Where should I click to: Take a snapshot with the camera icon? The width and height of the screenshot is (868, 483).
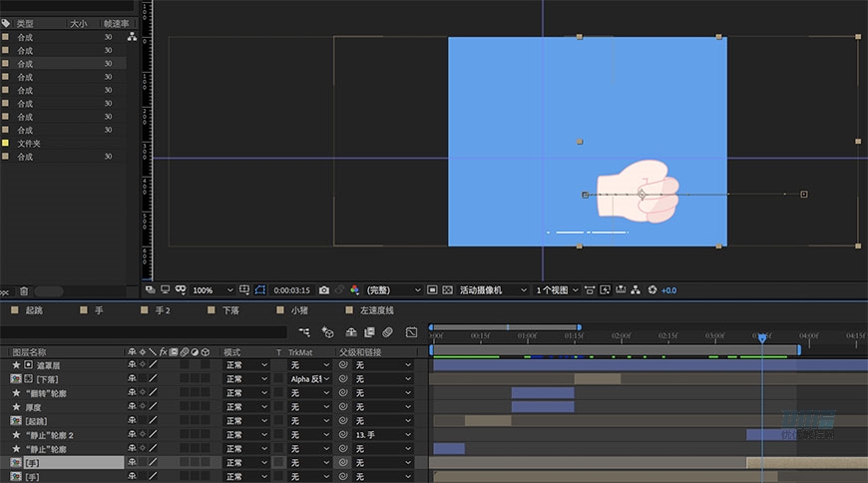pos(324,290)
